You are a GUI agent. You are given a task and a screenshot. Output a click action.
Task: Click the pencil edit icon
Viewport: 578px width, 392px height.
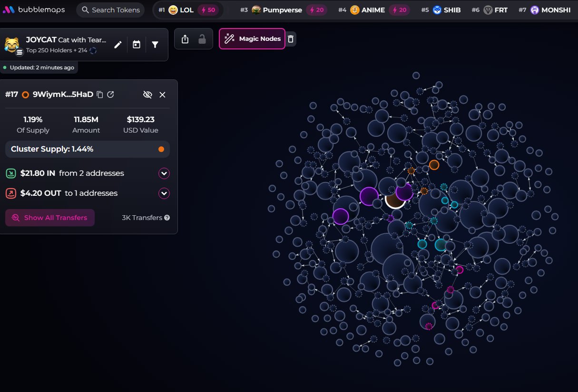coord(118,45)
